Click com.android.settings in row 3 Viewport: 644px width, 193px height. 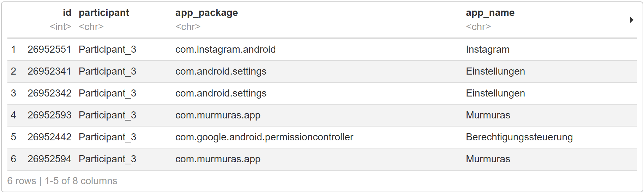tap(221, 93)
